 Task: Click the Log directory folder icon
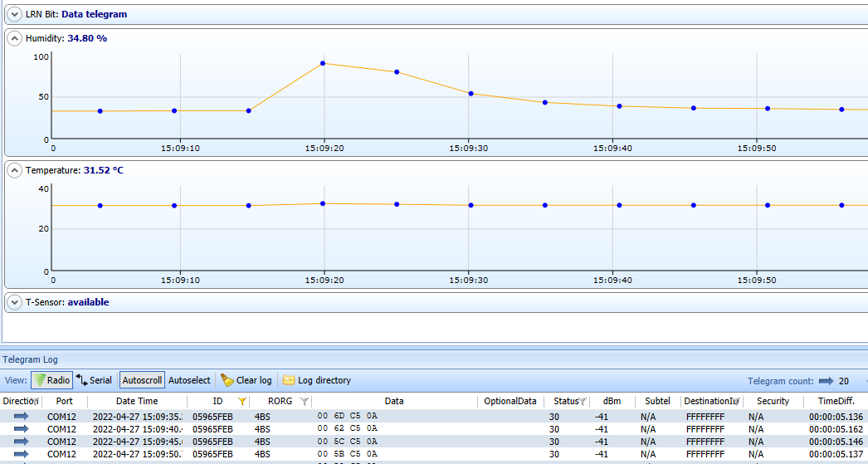point(289,380)
